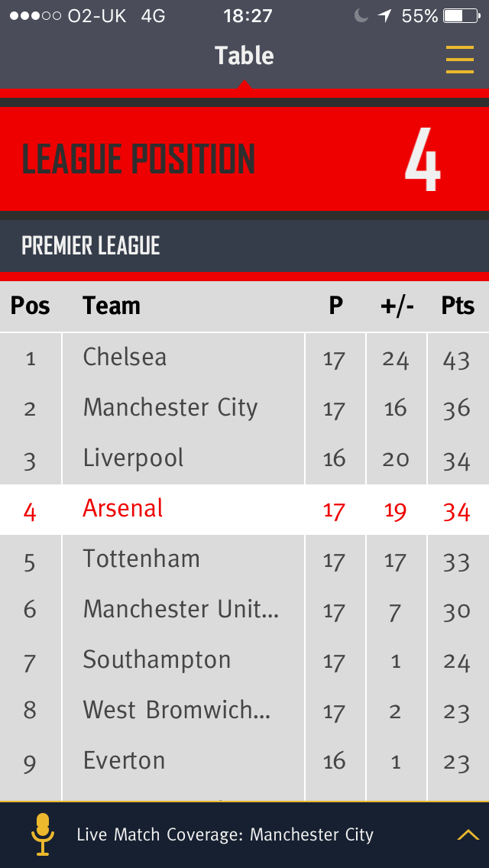Tap the League Position banner

tap(244, 159)
